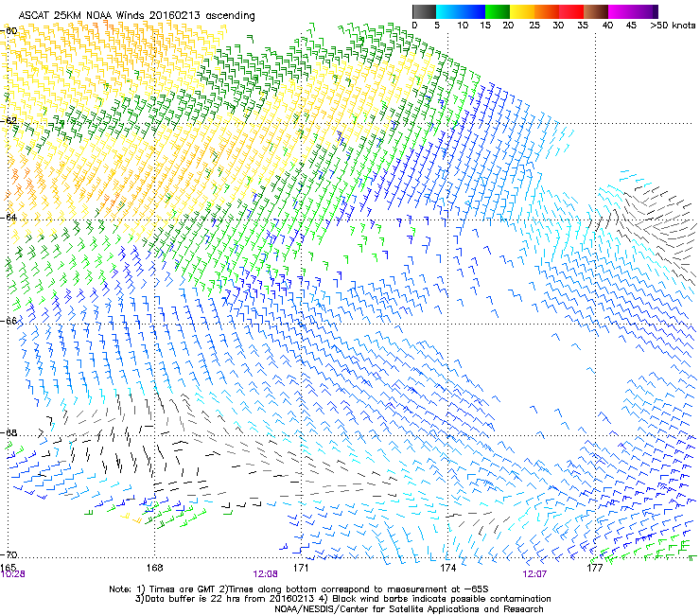This screenshot has height=615, width=700.
Task: Click the note 'Data buffer is 22 hrs'
Action: click(190, 599)
